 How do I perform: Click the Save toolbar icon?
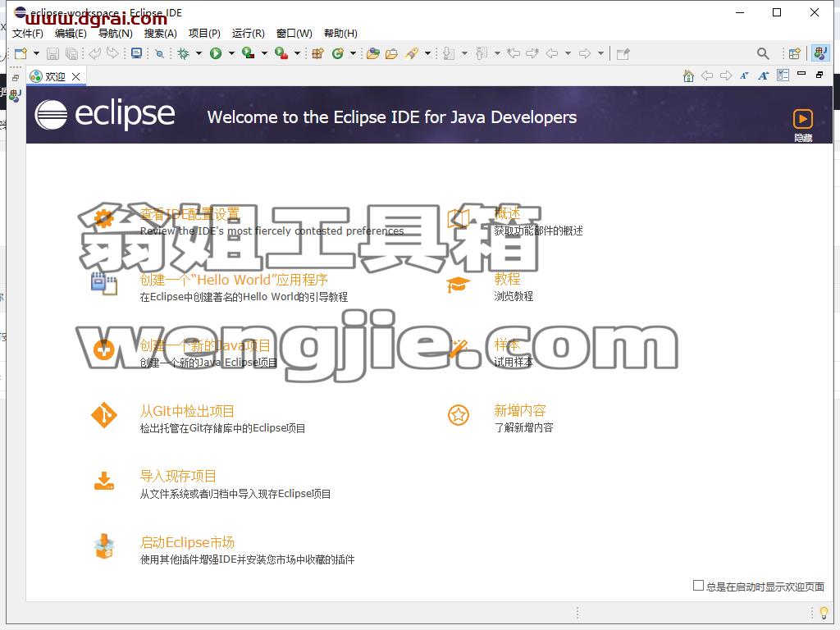pyautogui.click(x=52, y=53)
